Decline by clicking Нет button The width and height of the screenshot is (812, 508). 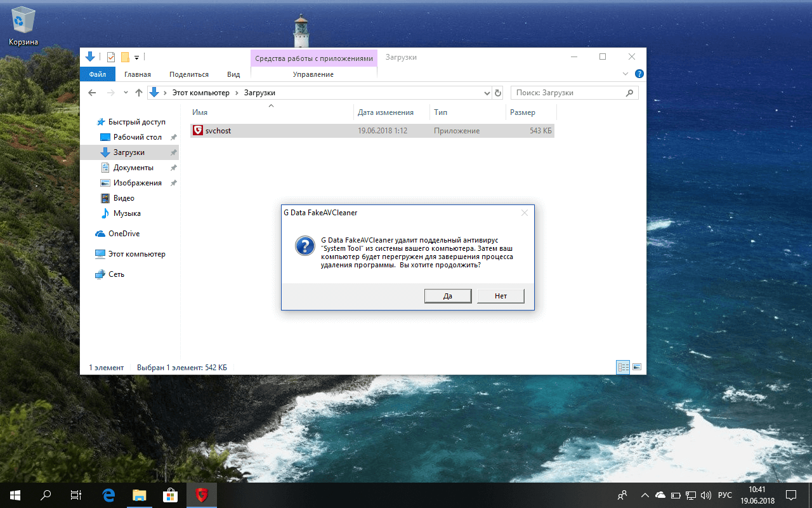coord(501,296)
